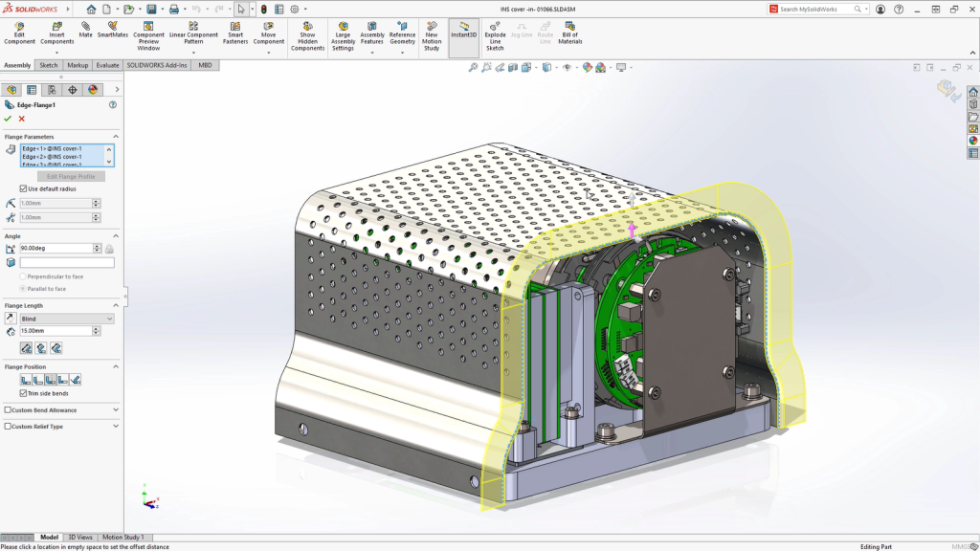Screen dimensions: 980x551
Task: Cancel Edge-Flange with the red X
Action: tap(21, 119)
